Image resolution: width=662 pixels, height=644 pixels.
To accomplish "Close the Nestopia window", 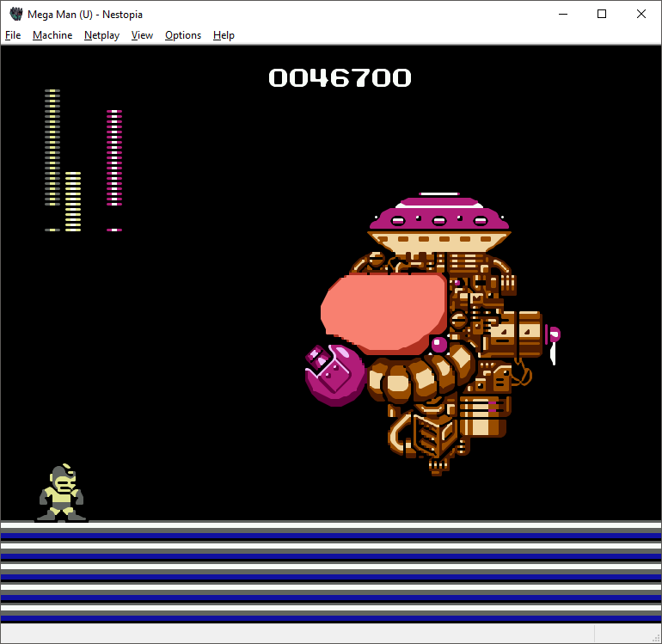I will (x=641, y=14).
